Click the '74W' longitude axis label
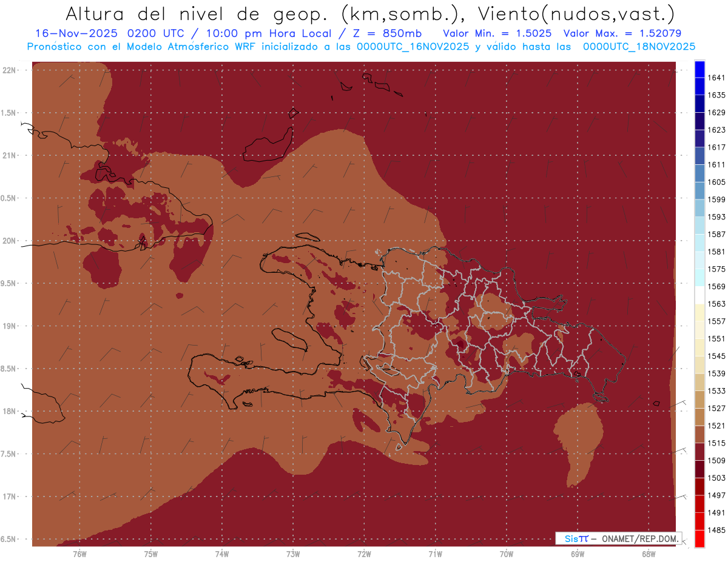The height and width of the screenshot is (562, 728). [x=222, y=554]
